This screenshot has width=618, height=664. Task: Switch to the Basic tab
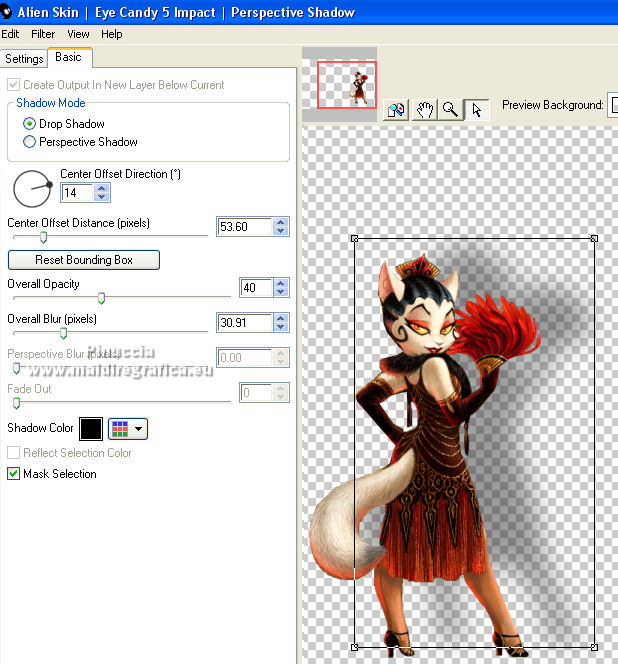[x=69, y=57]
